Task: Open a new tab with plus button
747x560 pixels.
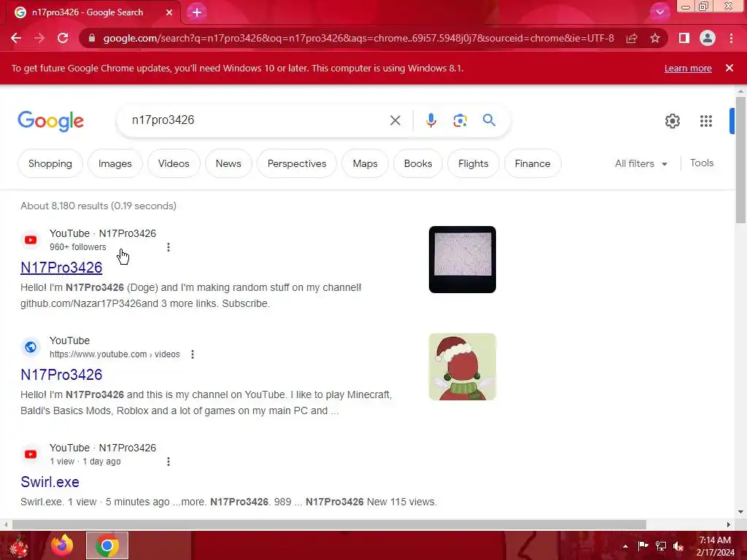Action: (x=197, y=12)
